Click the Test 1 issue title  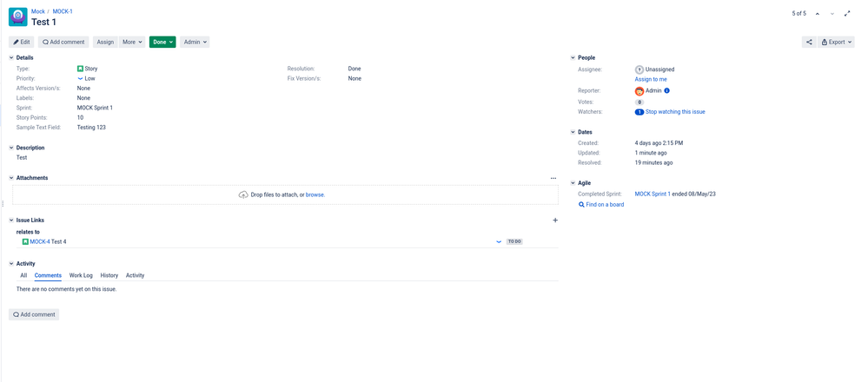43,22
